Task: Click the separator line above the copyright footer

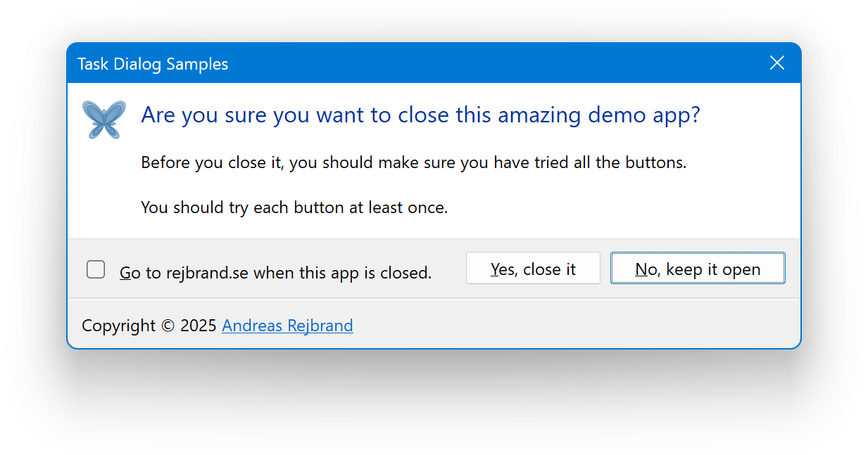Action: 434,299
